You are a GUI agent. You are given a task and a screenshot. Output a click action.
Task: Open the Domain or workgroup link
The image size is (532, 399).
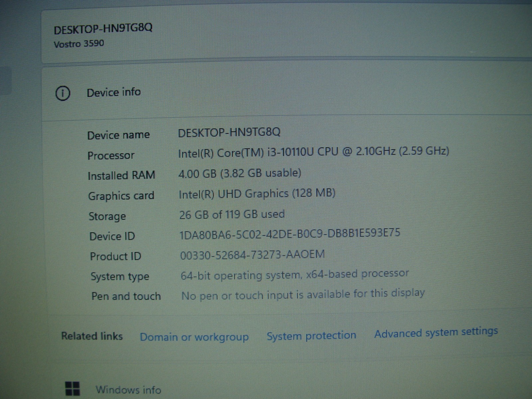click(x=194, y=337)
